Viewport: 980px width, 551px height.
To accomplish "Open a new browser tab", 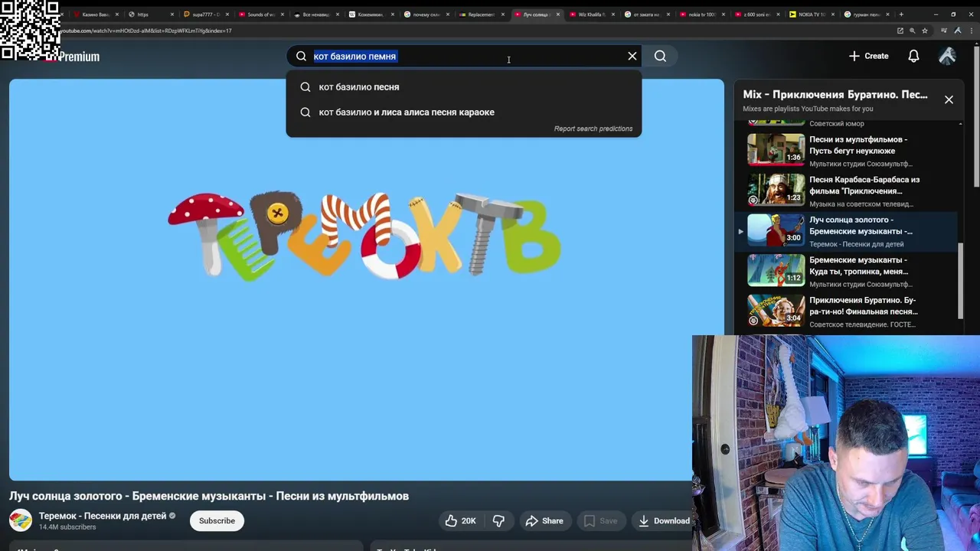I will click(x=901, y=15).
